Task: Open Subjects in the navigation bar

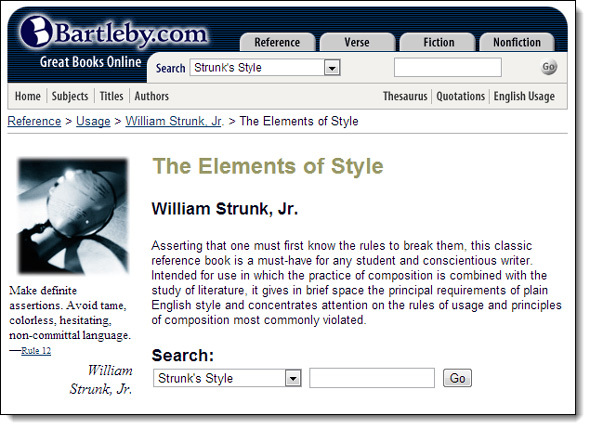Action: tap(70, 96)
